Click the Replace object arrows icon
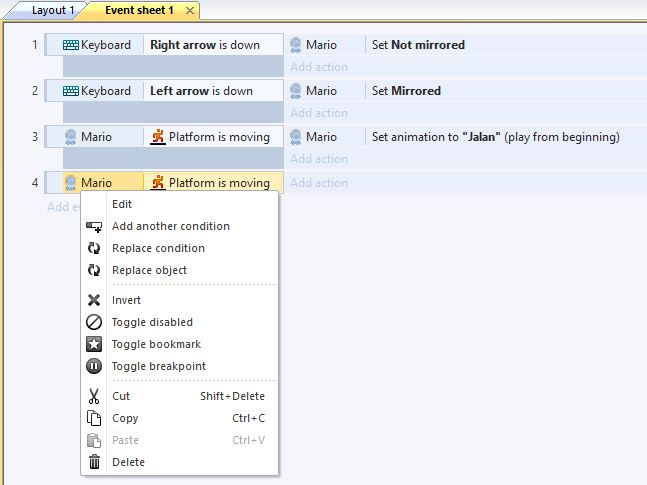Screen dimensions: 647x485 tap(94, 270)
